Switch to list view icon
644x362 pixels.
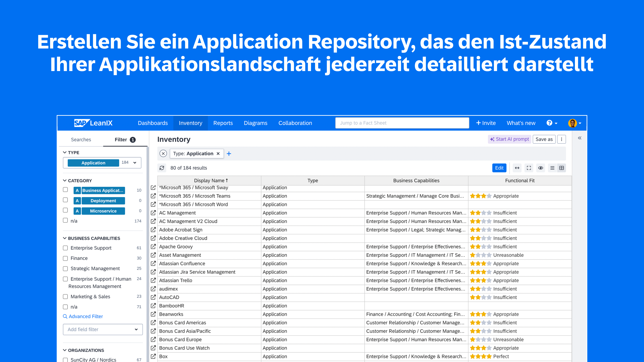(552, 168)
